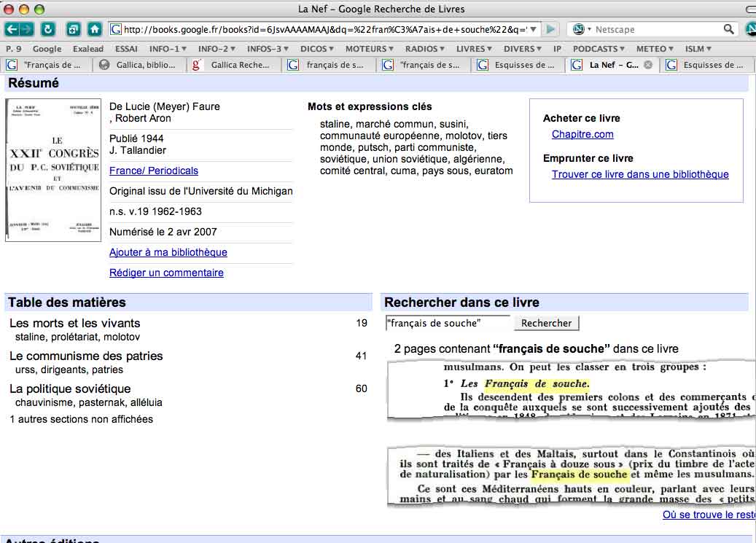Switch to the last Esquisses de ... tab
This screenshot has height=543, width=756.
tap(707, 65)
